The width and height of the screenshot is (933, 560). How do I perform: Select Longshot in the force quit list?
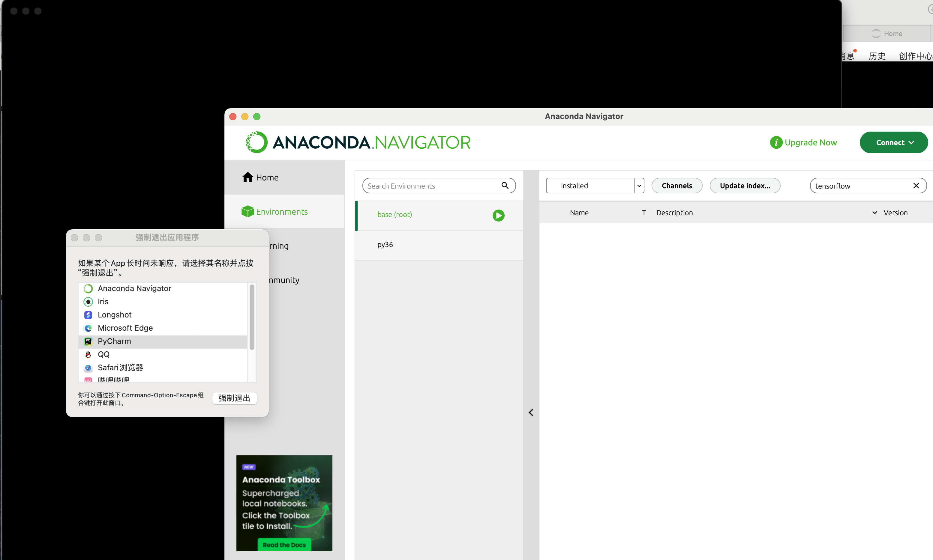(114, 315)
